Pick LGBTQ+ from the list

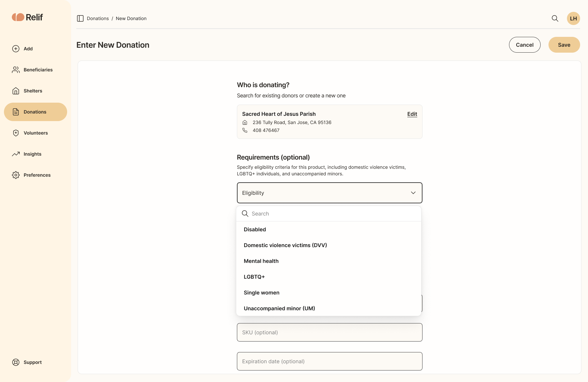click(x=329, y=277)
